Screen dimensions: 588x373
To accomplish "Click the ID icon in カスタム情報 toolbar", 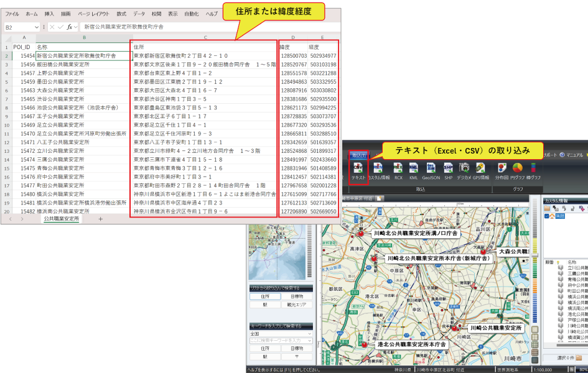I will 582,208.
